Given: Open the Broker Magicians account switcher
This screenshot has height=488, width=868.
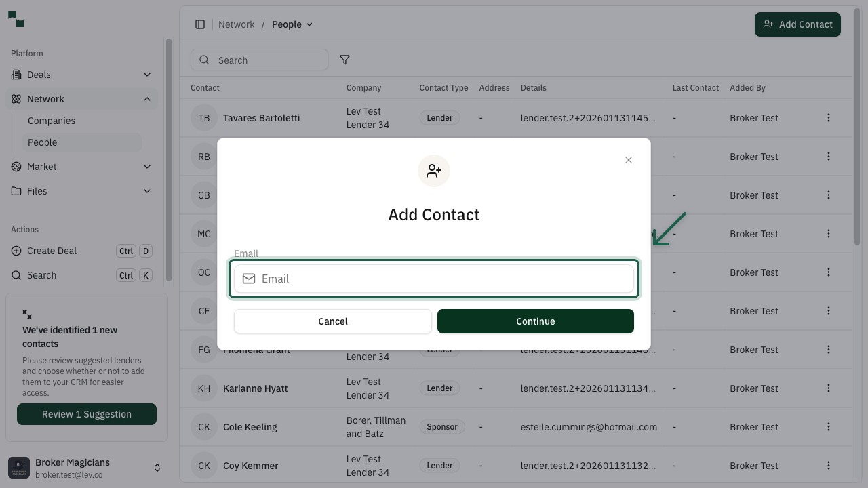Looking at the screenshot, I should [x=157, y=467].
